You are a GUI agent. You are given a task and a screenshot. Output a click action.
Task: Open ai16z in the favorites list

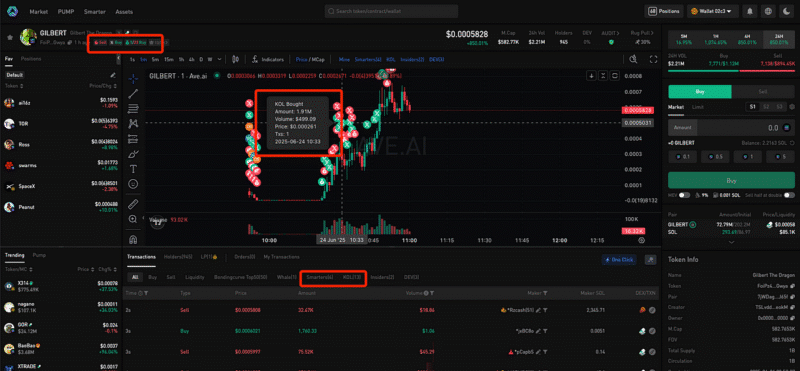point(60,103)
